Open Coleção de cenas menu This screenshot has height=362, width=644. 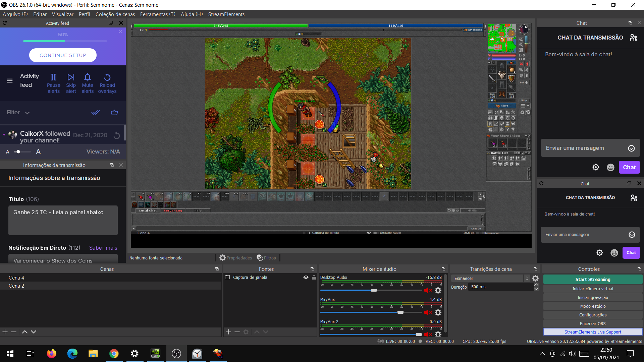pos(115,14)
